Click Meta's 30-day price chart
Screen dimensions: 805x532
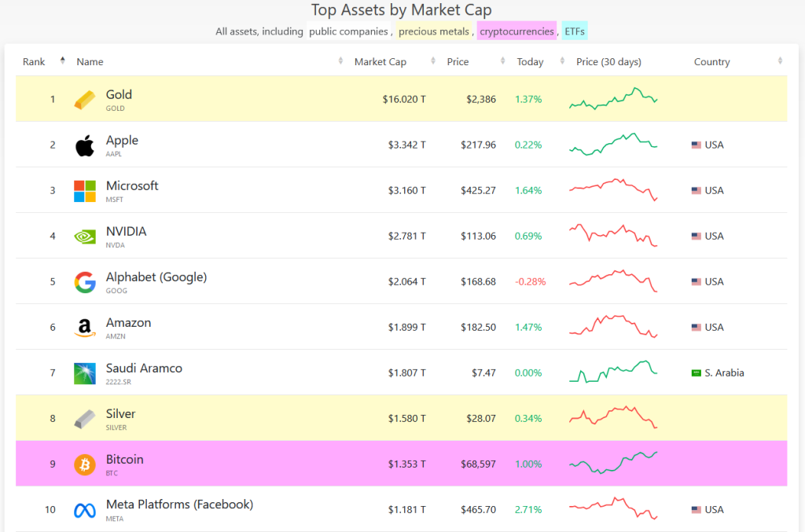click(x=613, y=508)
